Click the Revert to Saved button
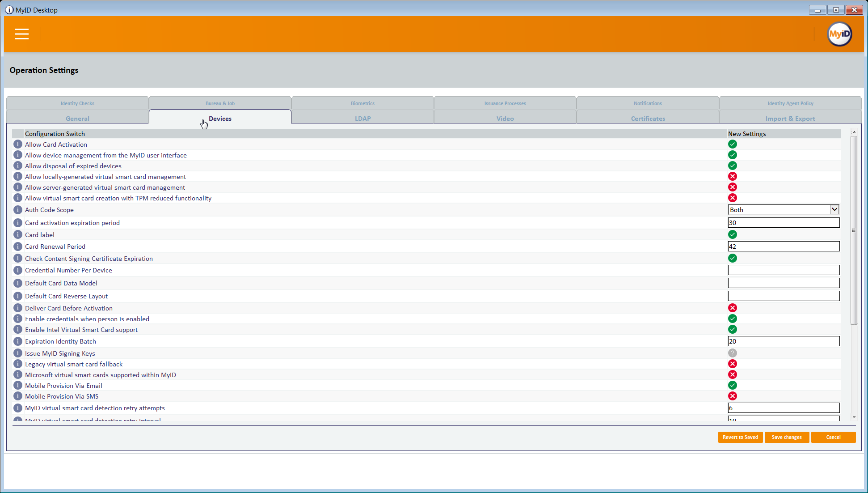The width and height of the screenshot is (868, 493). pyautogui.click(x=740, y=437)
